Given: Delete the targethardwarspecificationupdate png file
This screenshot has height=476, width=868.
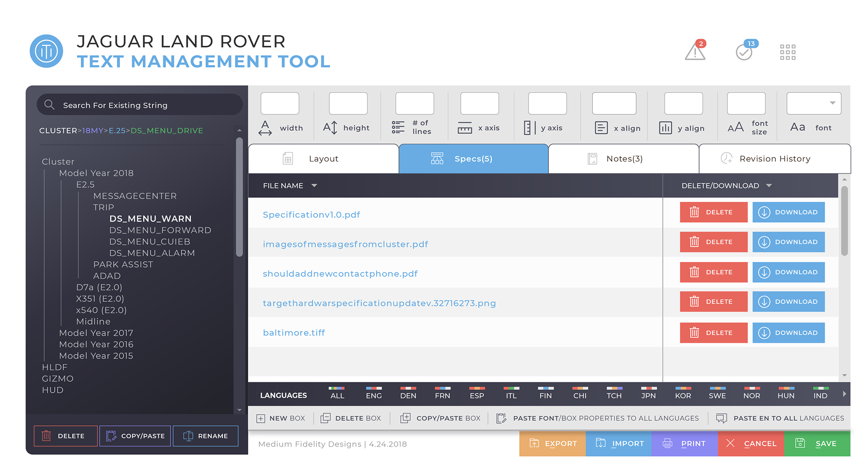Looking at the screenshot, I should tap(713, 302).
